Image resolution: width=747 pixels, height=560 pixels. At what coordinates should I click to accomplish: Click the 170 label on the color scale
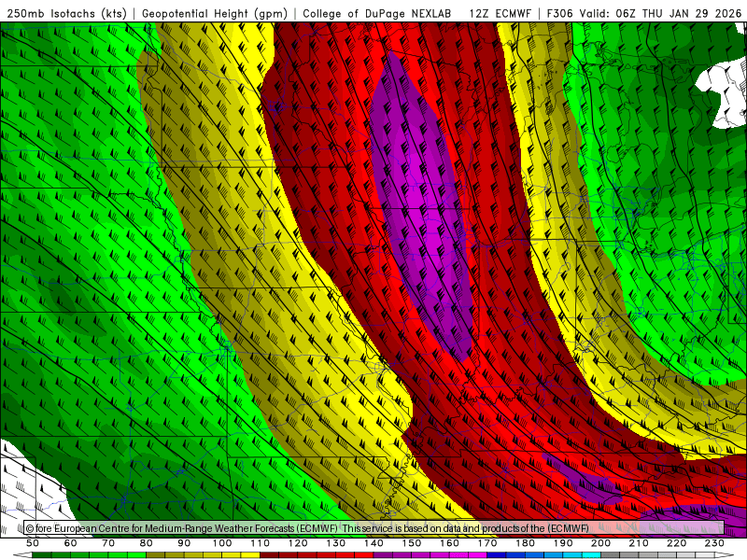[x=487, y=543]
